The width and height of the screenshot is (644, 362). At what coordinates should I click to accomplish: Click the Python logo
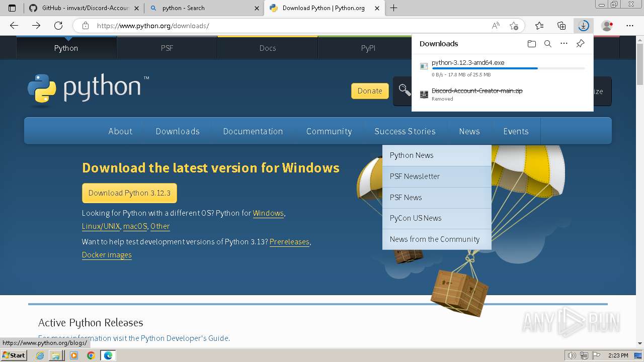[88, 90]
